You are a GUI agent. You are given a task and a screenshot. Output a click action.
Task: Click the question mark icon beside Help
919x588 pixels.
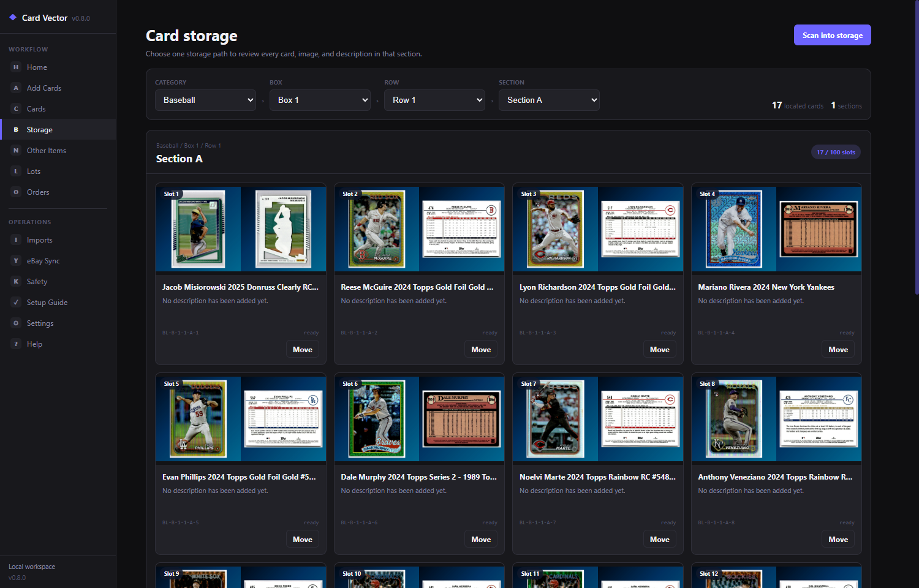pos(16,344)
